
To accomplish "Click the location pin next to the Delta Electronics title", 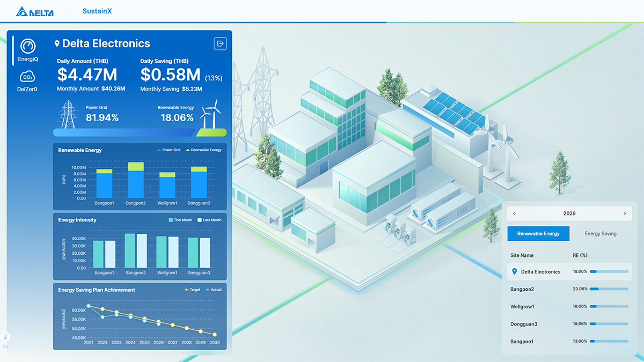I will 57,44.
